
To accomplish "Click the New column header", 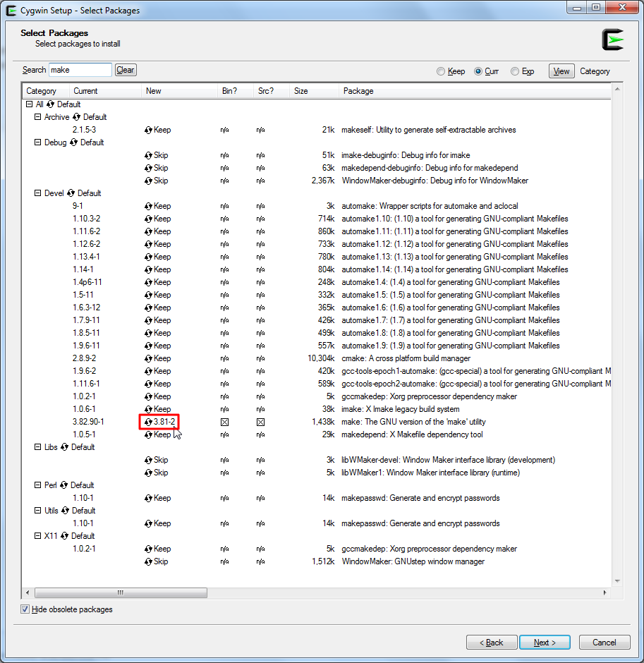I will (x=179, y=91).
